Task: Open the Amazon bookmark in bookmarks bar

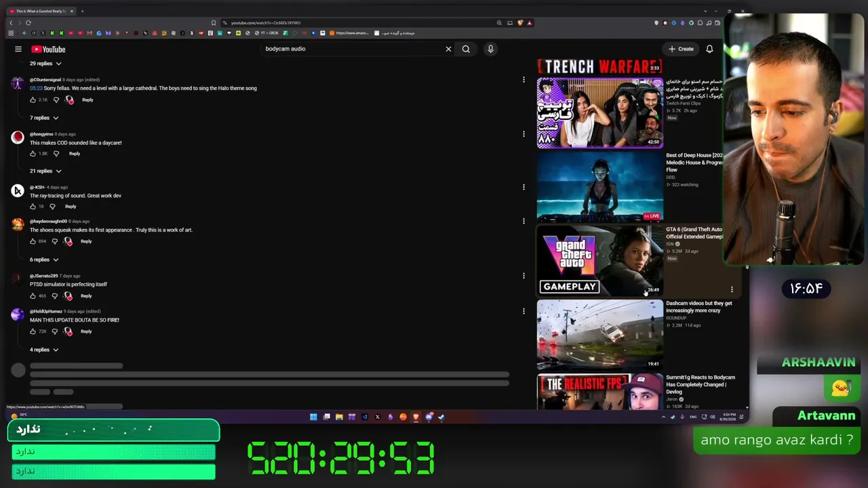Action: [349, 33]
